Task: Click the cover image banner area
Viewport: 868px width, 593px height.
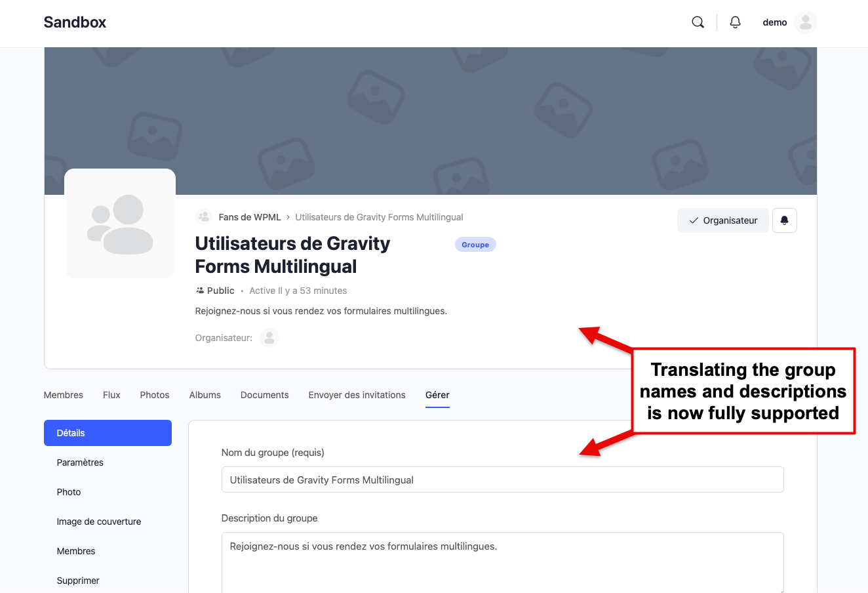Action: click(x=431, y=121)
